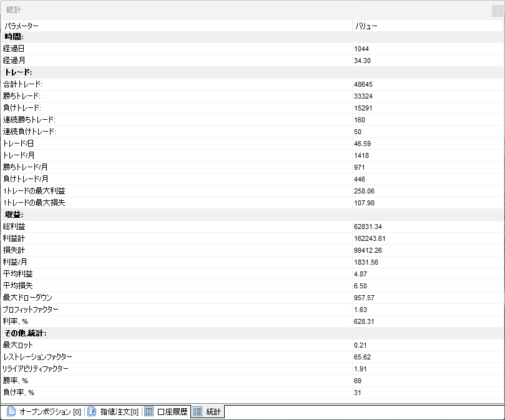Select the 収益: section header row
This screenshot has width=505, height=420.
[x=14, y=214]
